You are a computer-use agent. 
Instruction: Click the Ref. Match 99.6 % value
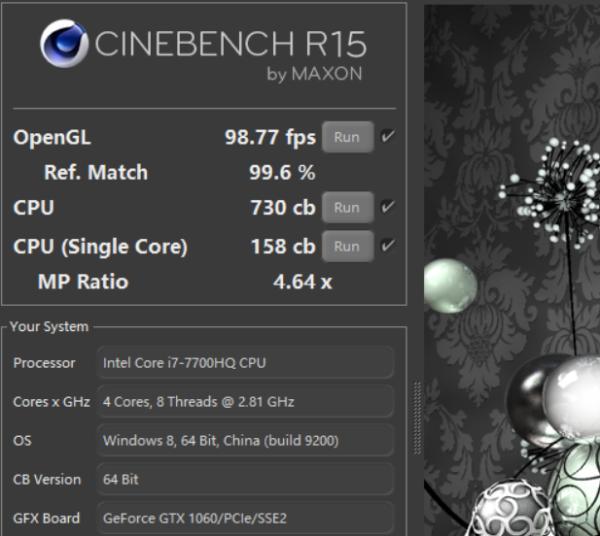282,172
